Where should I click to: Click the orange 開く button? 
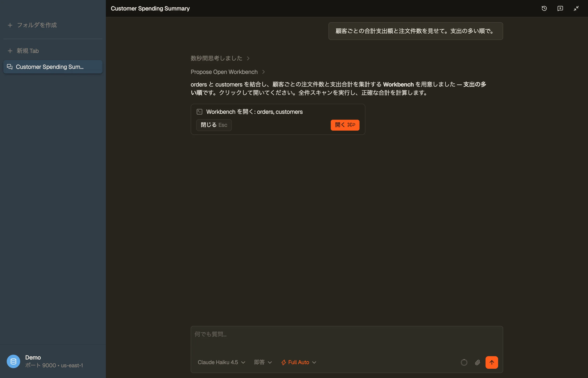(x=345, y=125)
